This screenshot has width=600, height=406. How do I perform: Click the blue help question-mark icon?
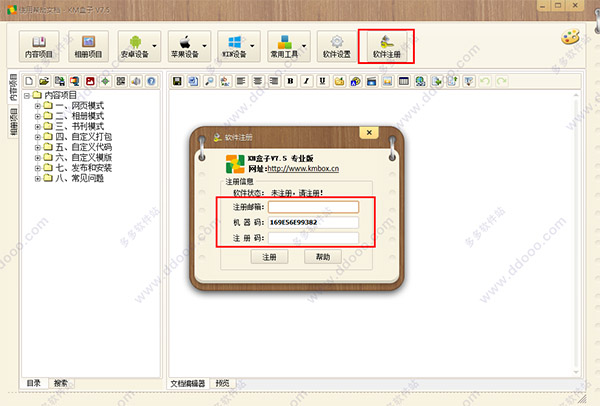click(152, 81)
